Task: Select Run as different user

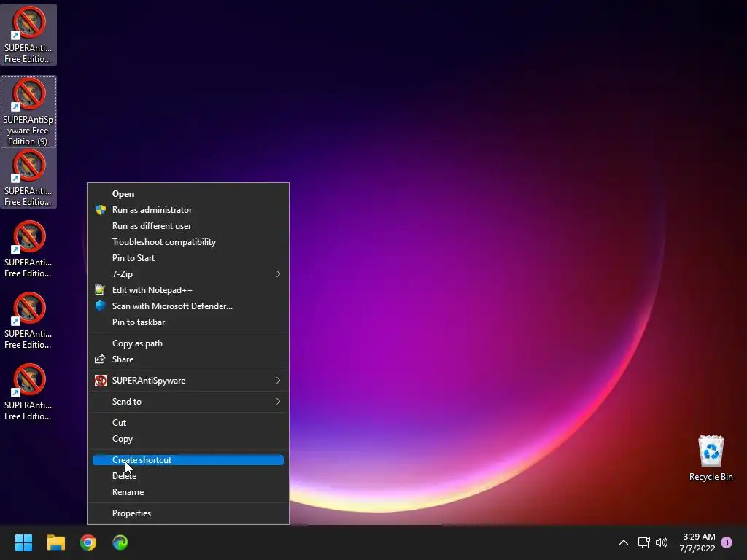Action: point(188,226)
